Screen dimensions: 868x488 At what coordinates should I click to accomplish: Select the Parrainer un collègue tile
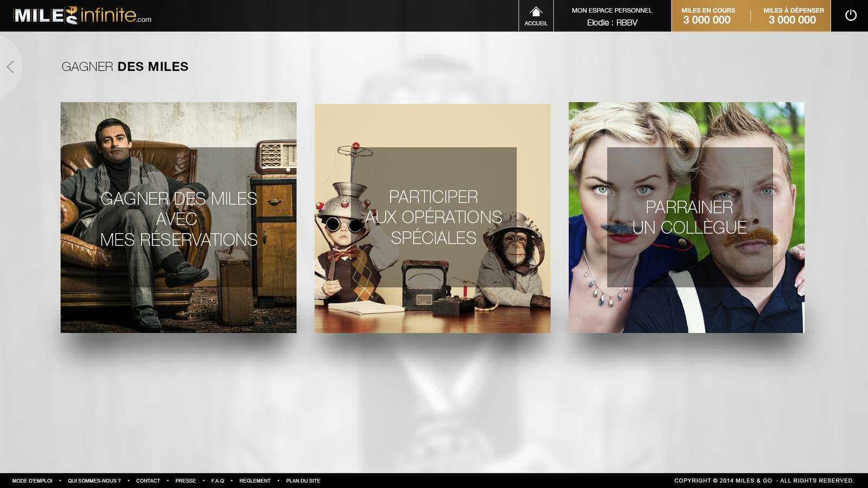[x=686, y=217]
